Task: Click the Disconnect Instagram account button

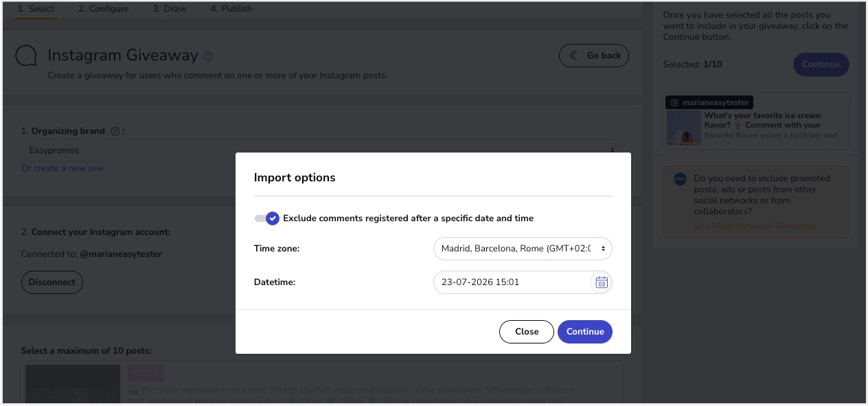Action: coord(52,282)
